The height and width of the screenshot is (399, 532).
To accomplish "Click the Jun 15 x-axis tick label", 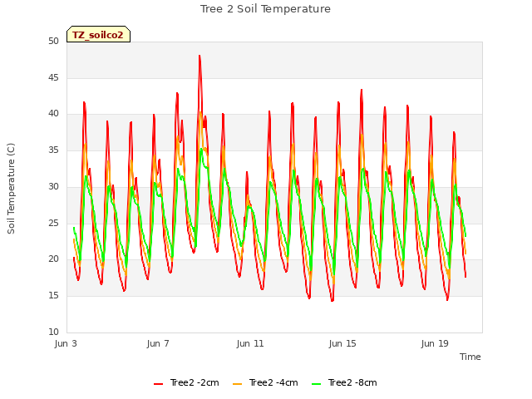I will [x=342, y=343].
